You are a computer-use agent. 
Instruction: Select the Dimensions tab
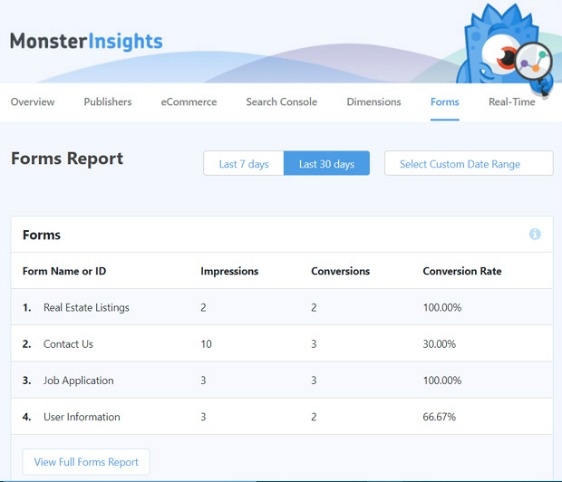click(373, 102)
